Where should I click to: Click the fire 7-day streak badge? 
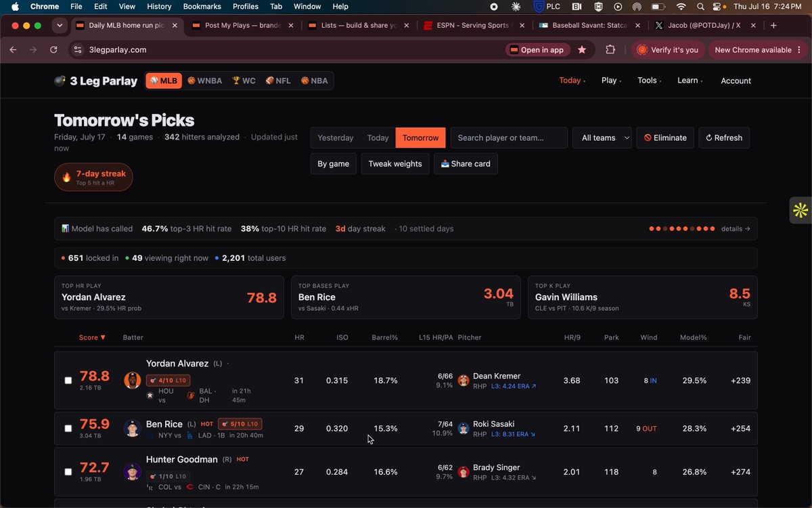pos(93,177)
